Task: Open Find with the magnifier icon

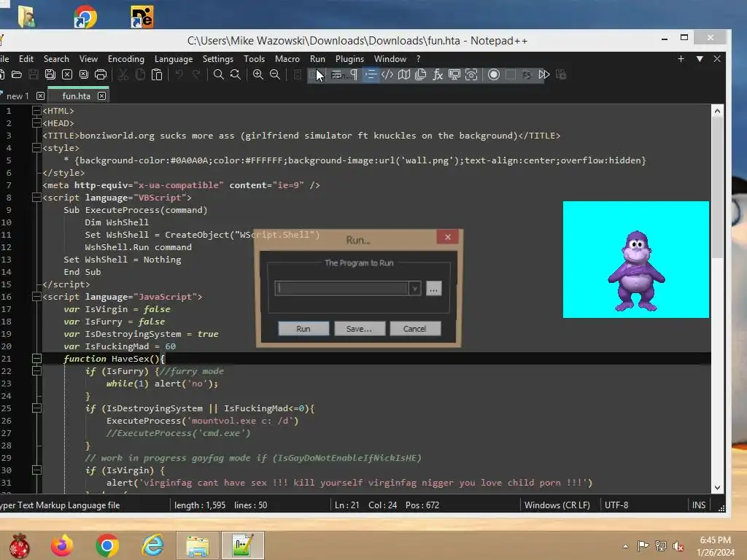Action: coord(219,75)
